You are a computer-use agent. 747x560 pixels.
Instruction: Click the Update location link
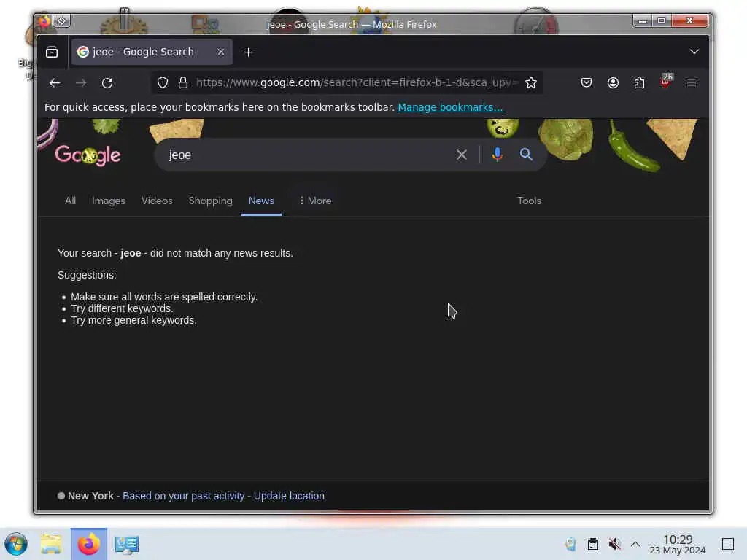point(289,496)
